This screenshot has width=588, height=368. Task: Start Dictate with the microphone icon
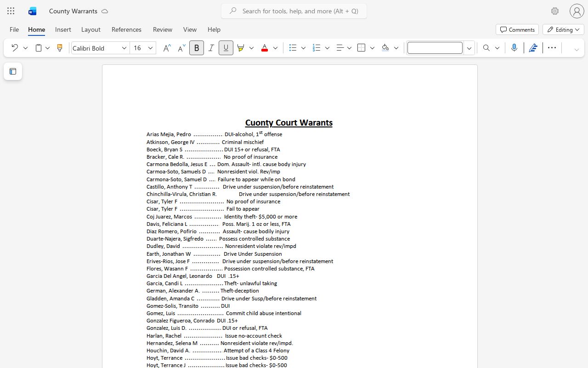click(x=514, y=48)
